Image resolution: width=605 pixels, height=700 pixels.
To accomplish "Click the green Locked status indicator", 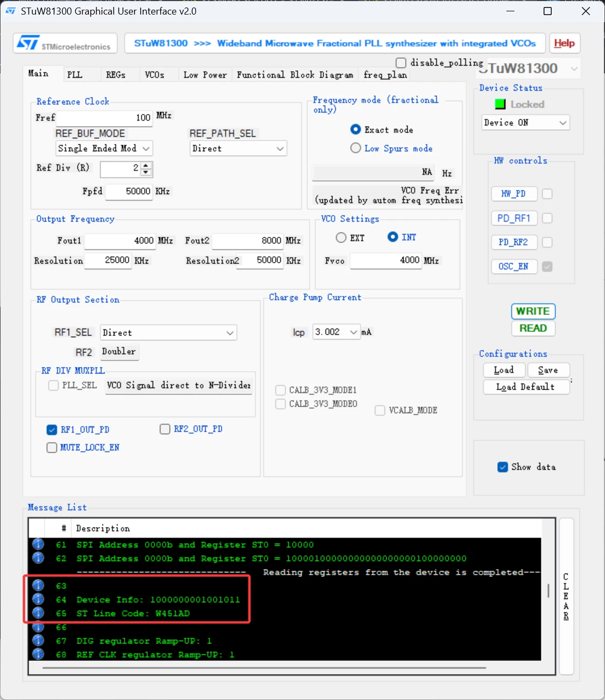I will (x=500, y=104).
